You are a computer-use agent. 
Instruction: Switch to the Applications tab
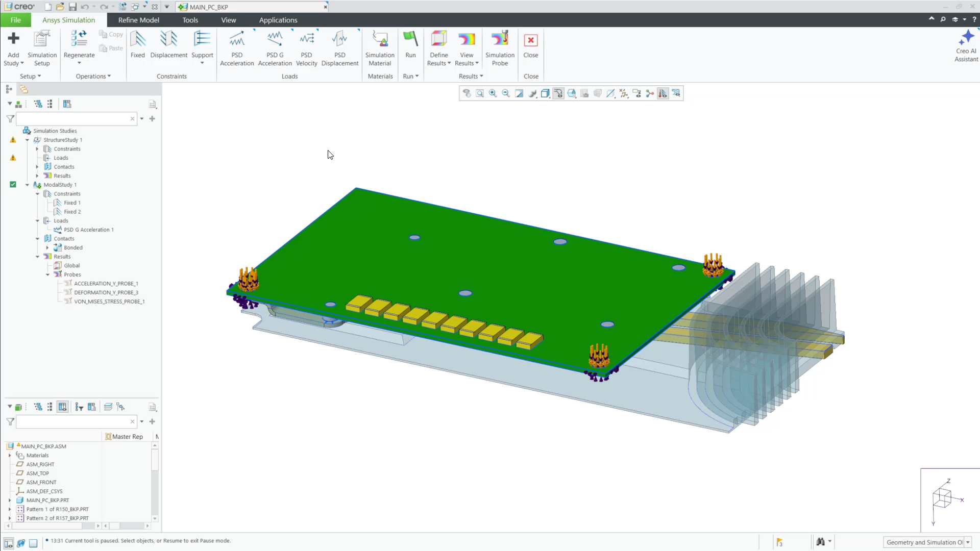[x=278, y=20]
